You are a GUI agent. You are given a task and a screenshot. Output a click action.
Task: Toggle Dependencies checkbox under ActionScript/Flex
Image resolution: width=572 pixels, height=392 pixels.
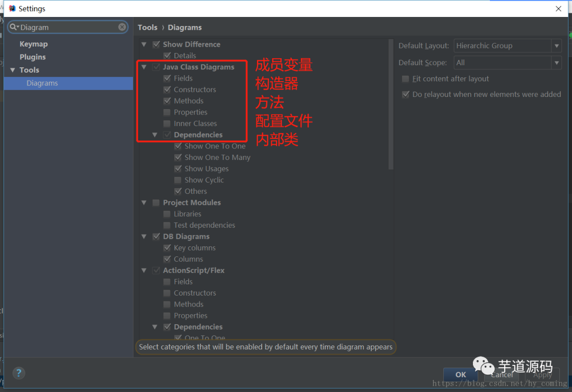pos(167,327)
